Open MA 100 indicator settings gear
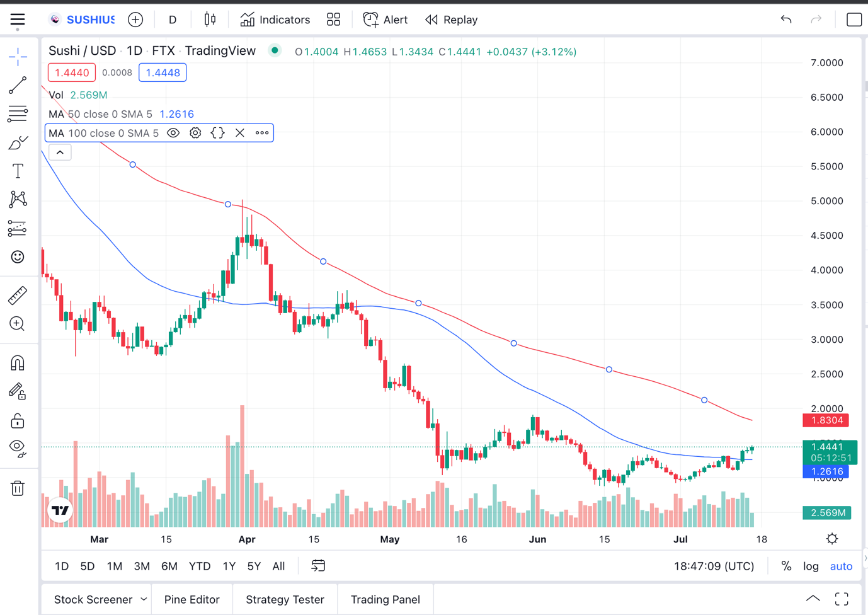The image size is (868, 615). (x=195, y=133)
